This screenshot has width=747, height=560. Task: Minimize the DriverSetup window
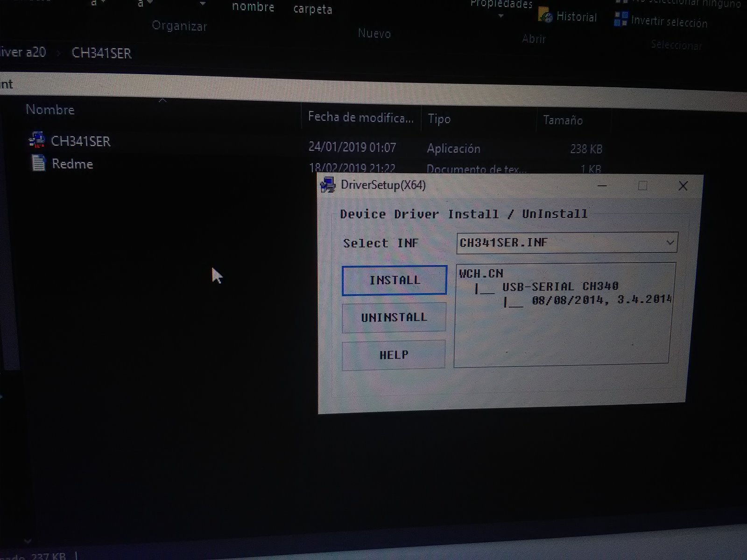click(602, 186)
